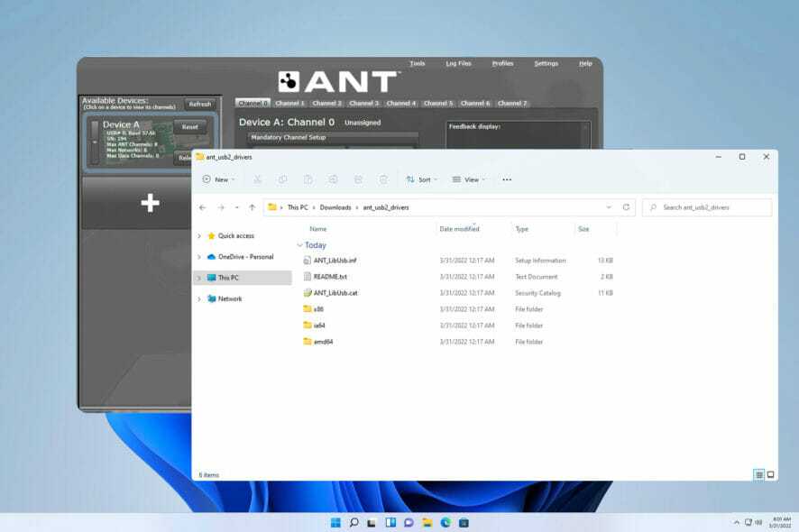This screenshot has width=799, height=532.
Task: Open the View dropdown in Explorer
Action: pyautogui.click(x=469, y=179)
